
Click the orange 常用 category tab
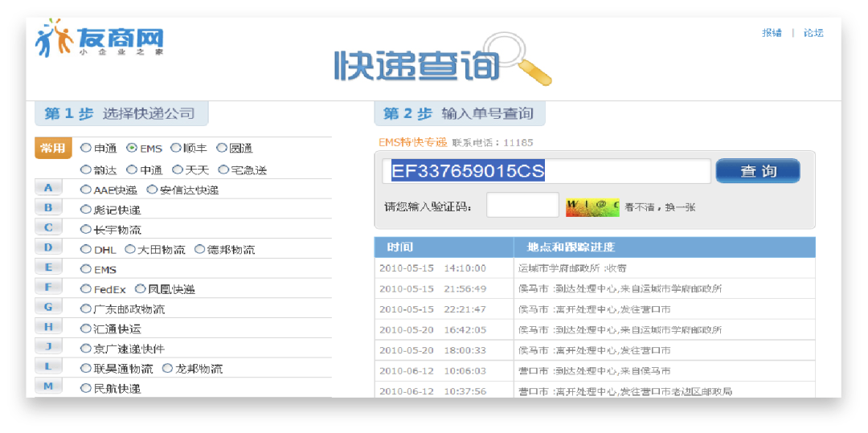[53, 148]
